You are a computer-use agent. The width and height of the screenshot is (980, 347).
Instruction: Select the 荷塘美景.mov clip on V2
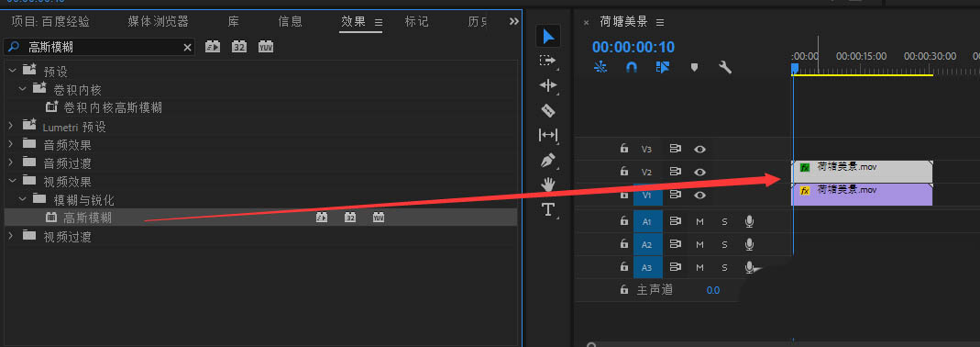coord(863,171)
